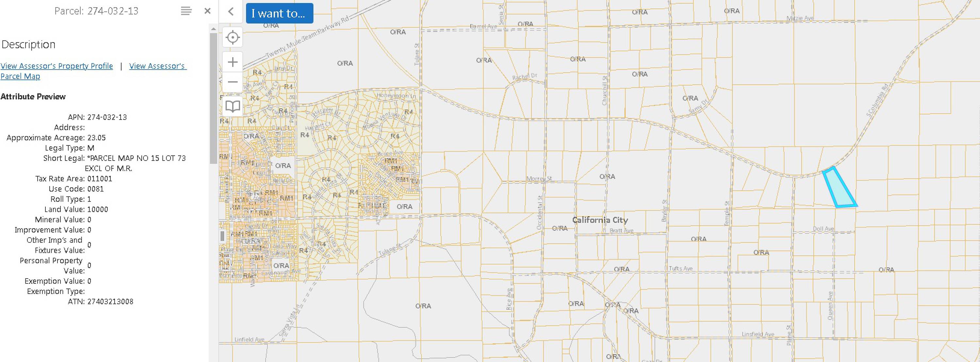Click the find my location crosshair icon
Image resolution: width=980 pixels, height=362 pixels.
point(233,37)
